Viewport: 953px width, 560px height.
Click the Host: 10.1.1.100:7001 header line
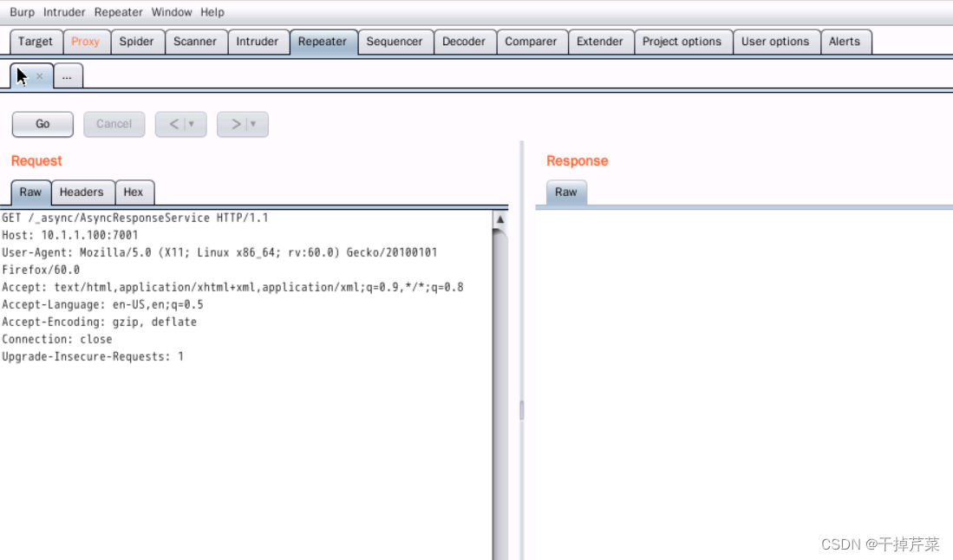tap(70, 235)
